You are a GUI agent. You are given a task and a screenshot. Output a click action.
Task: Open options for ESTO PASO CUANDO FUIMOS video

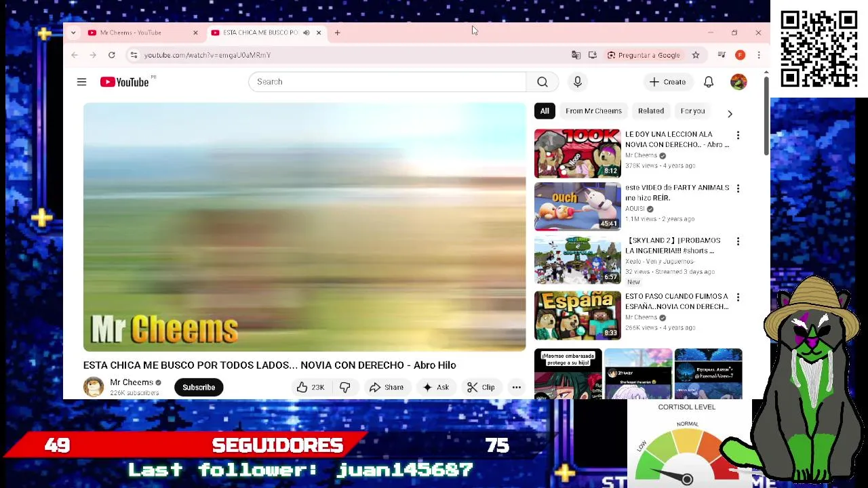[738, 298]
